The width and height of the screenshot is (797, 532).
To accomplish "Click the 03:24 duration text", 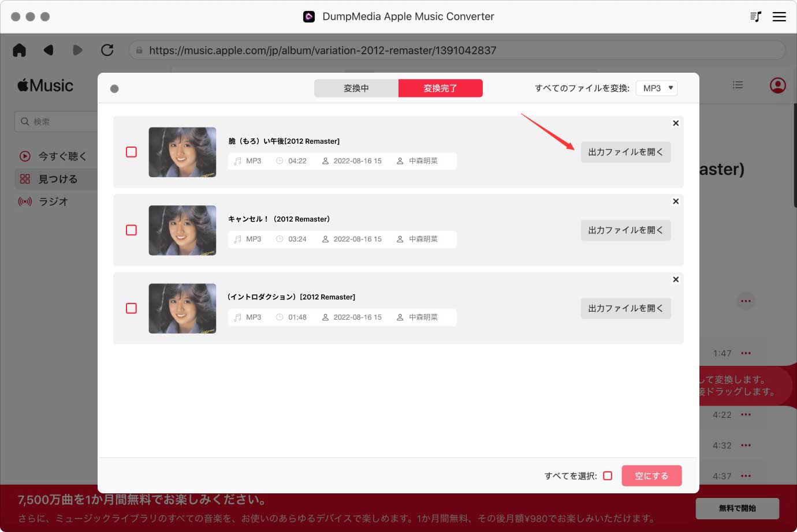I will [297, 239].
